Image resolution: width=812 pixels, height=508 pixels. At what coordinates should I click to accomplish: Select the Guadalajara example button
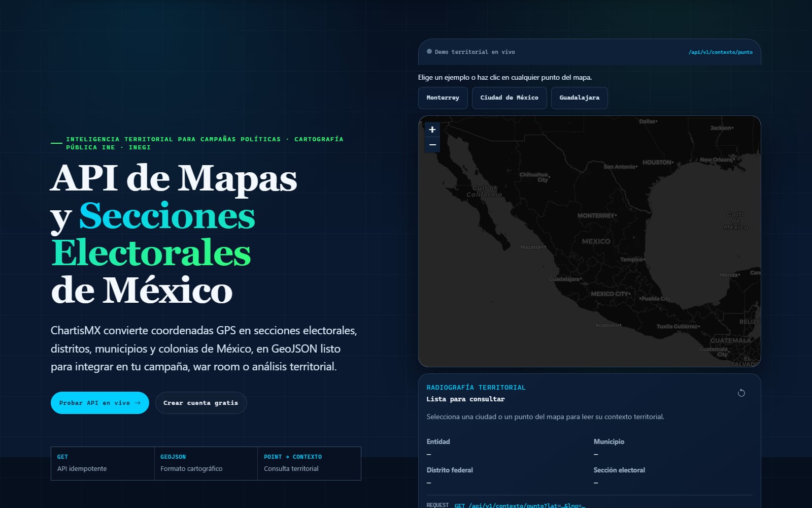click(x=579, y=98)
